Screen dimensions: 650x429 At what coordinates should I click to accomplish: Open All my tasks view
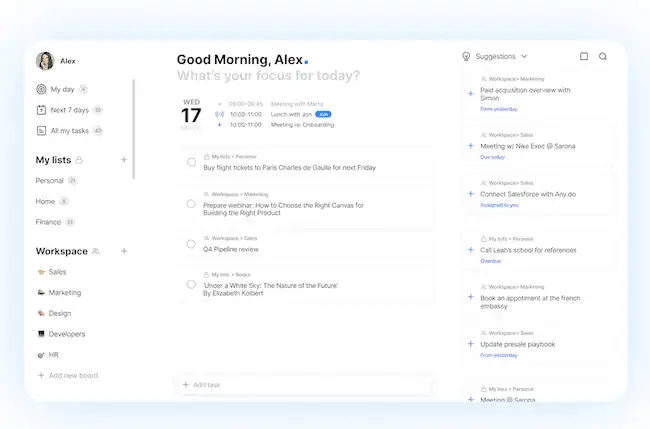click(69, 131)
